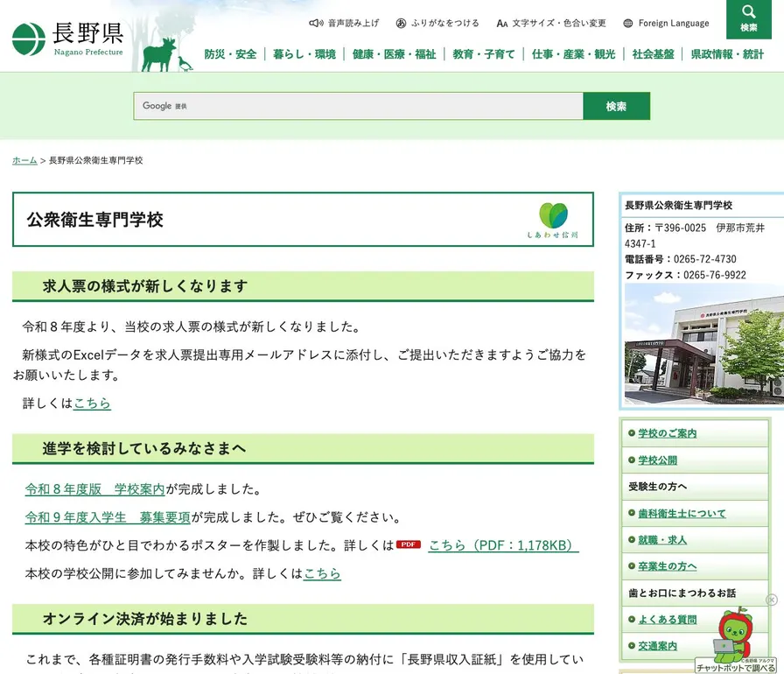Open 就職・求人 sidebar link
Image resolution: width=784 pixels, height=674 pixels.
[662, 539]
